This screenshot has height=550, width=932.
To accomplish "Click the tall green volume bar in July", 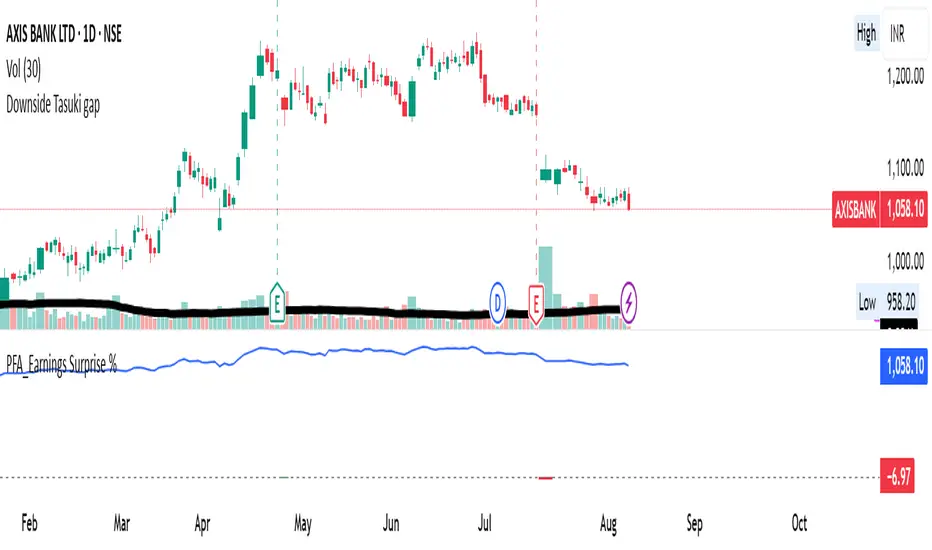I will [545, 287].
